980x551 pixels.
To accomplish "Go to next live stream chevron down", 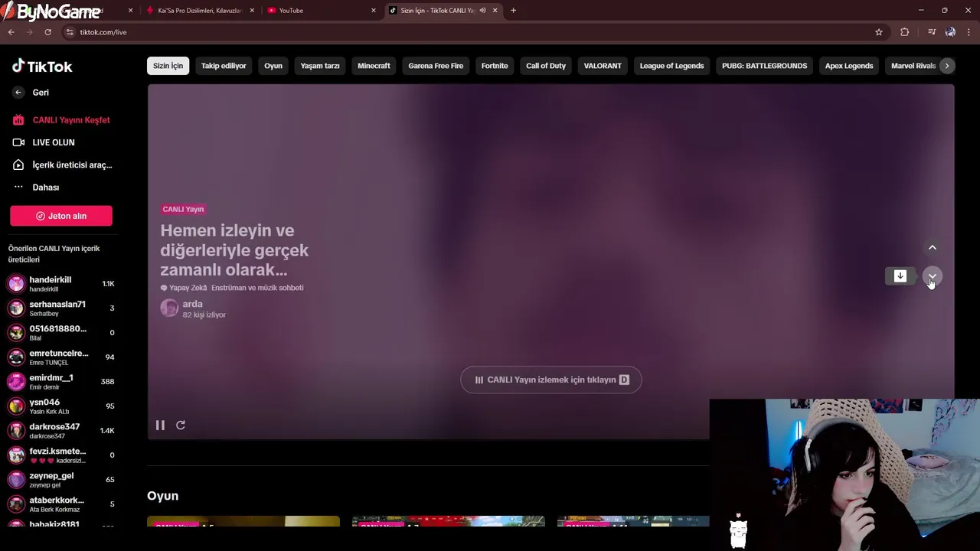I will coord(933,276).
